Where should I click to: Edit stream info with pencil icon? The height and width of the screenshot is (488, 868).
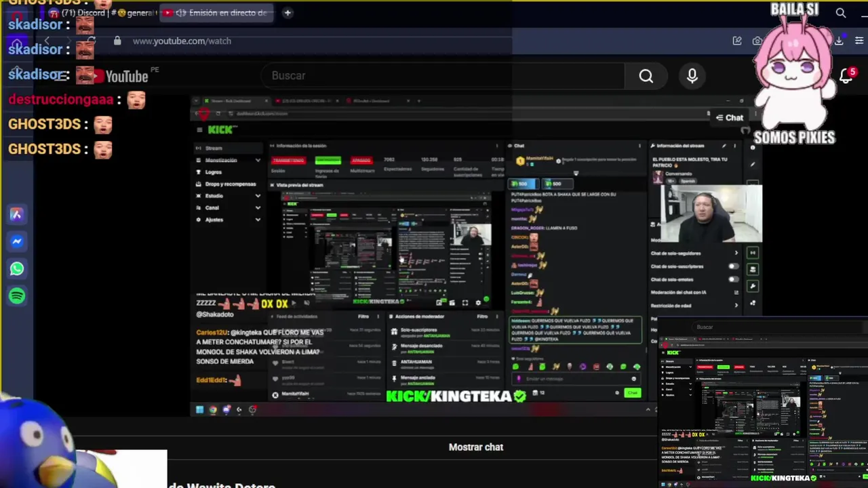point(724,146)
